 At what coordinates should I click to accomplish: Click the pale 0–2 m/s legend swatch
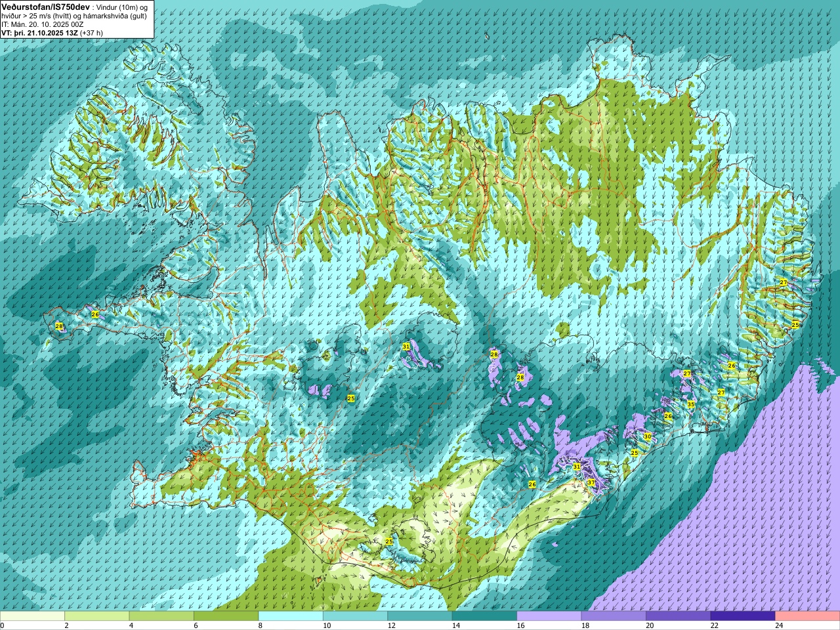(32, 616)
